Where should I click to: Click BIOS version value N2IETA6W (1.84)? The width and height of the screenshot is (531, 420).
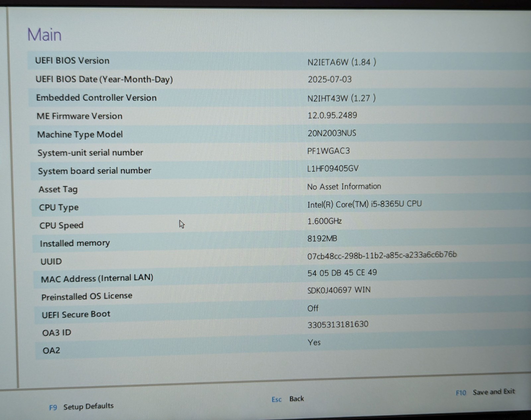342,62
